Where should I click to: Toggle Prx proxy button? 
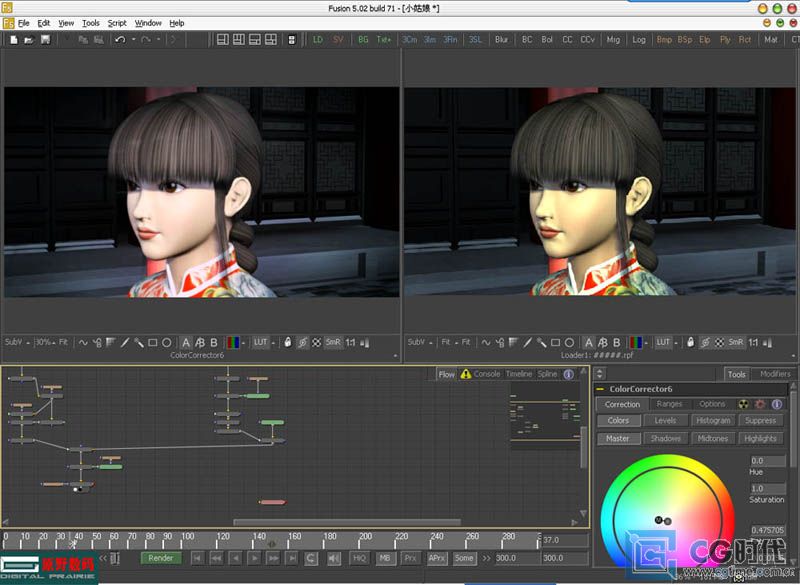pyautogui.click(x=411, y=558)
